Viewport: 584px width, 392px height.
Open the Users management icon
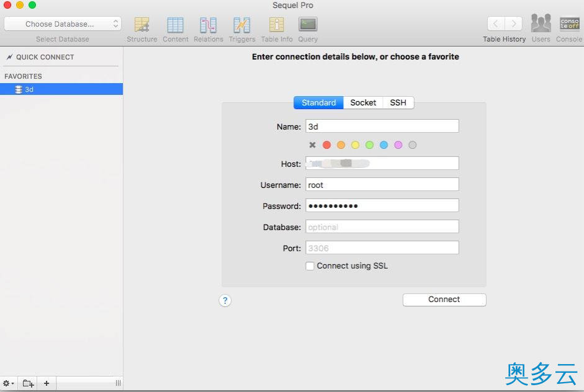pos(541,24)
